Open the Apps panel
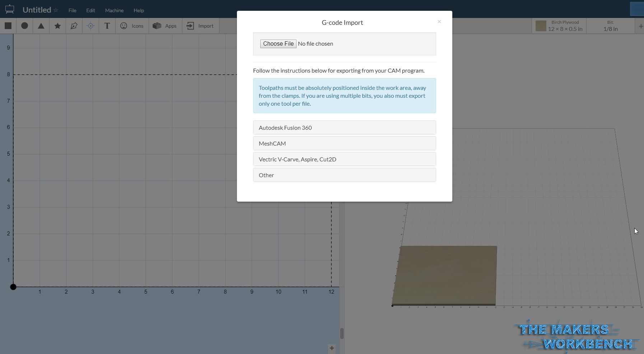644x354 pixels. coord(164,26)
